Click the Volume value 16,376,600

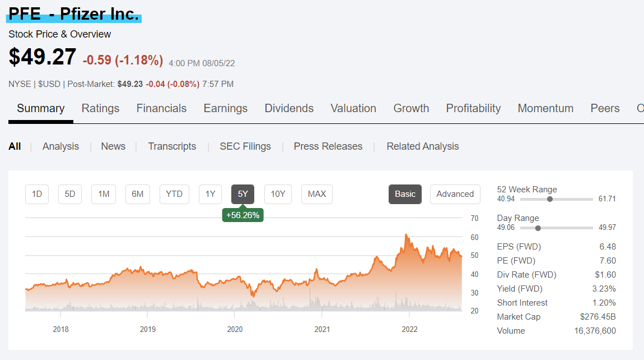[595, 331]
